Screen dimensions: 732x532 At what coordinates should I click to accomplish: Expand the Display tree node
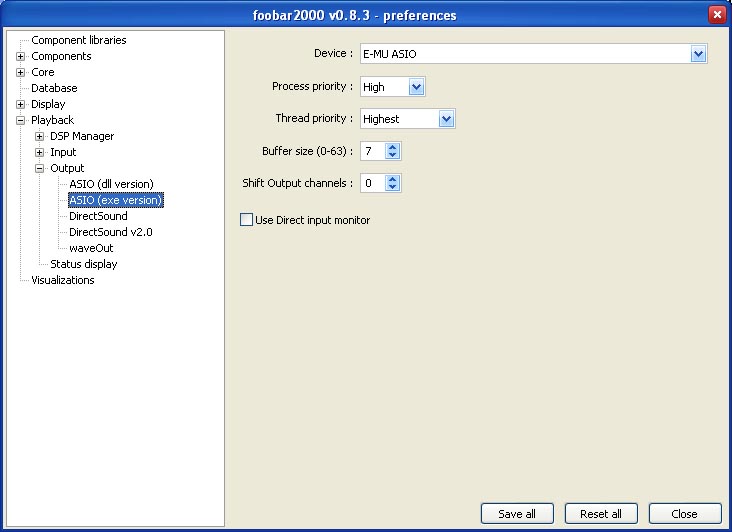(20, 104)
